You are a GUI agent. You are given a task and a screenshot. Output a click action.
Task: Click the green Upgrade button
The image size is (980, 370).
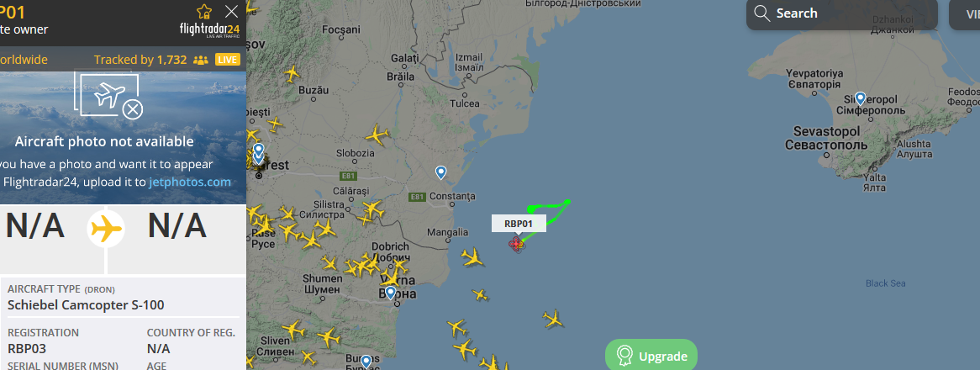tap(651, 357)
